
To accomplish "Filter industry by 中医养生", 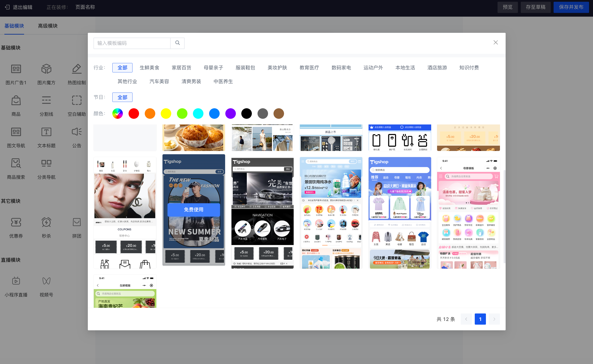I will click(223, 82).
